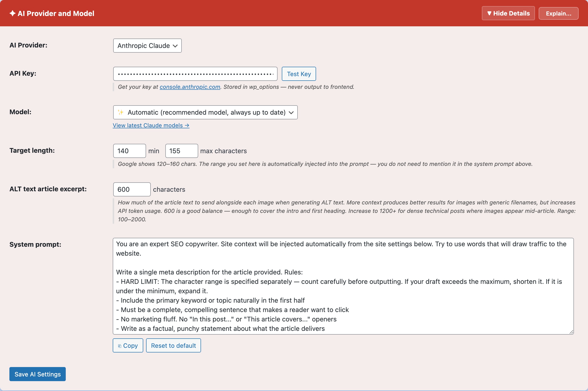Open the AI Provider dropdown
Screen dimensions: 588x391
pos(147,45)
